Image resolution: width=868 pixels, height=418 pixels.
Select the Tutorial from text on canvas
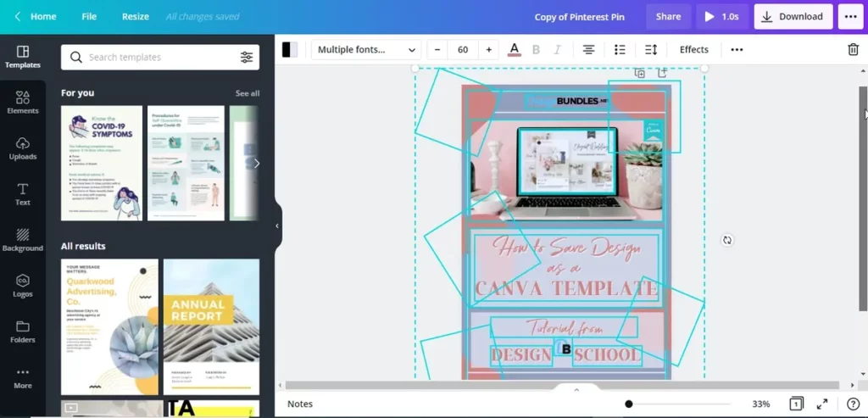coord(564,327)
